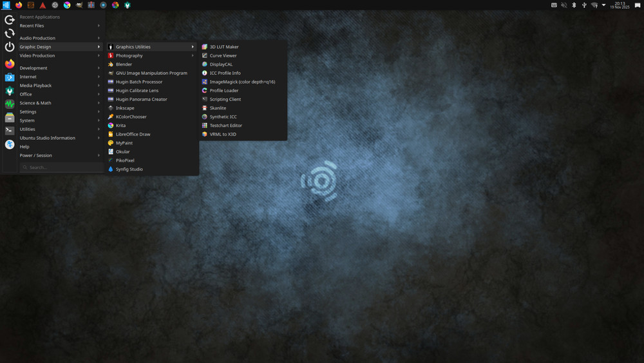
Task: Launch Inkscape from the menu
Action: [x=151, y=108]
